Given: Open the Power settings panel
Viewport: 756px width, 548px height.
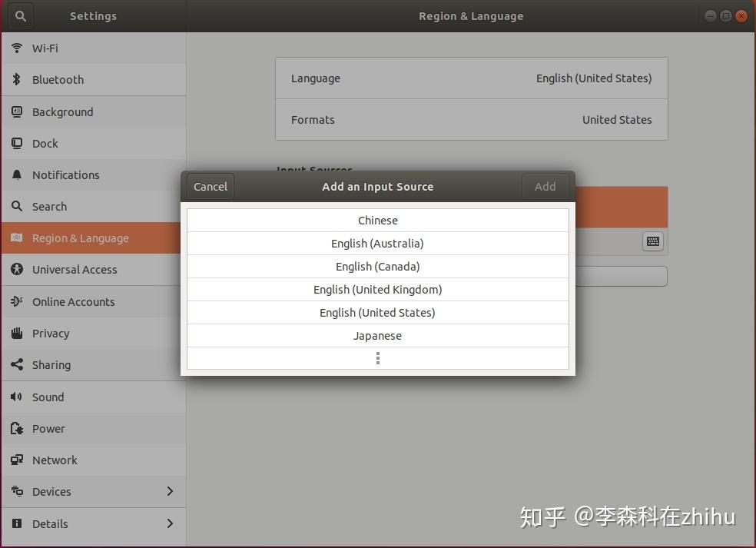Looking at the screenshot, I should (48, 428).
